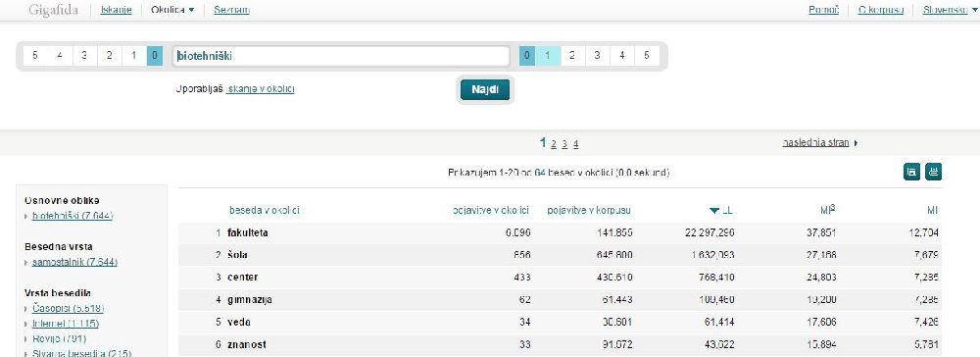Sort by the MI column header
This screenshot has width=980, height=357.
932,211
